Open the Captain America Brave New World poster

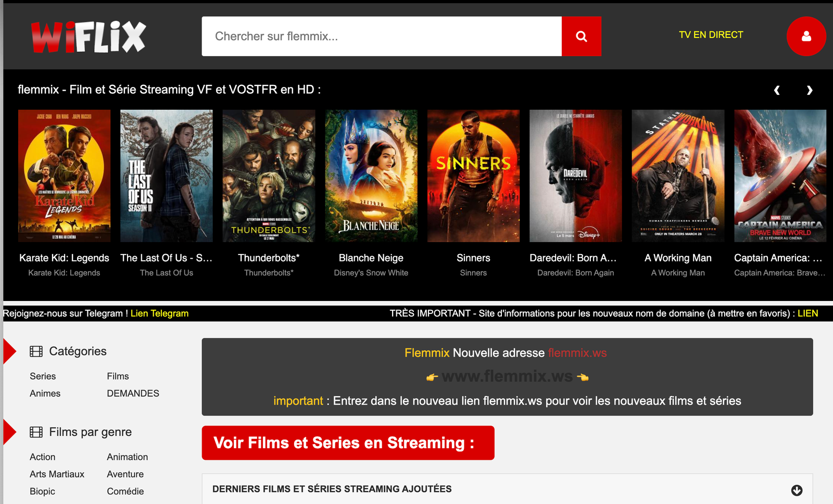[780, 175]
